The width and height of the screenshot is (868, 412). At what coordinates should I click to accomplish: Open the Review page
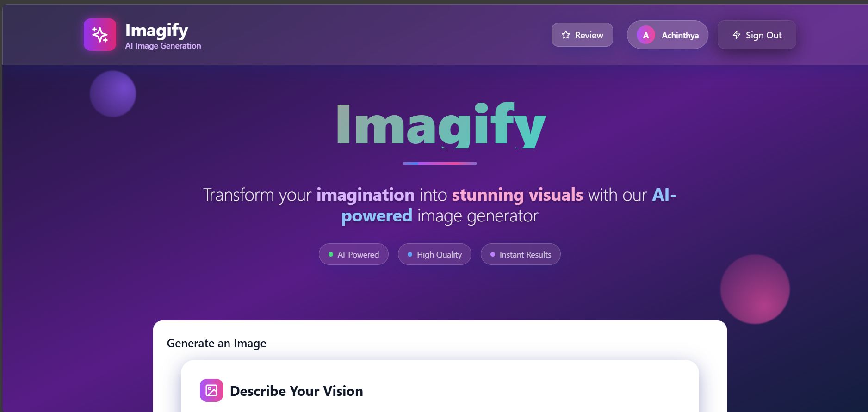point(582,35)
